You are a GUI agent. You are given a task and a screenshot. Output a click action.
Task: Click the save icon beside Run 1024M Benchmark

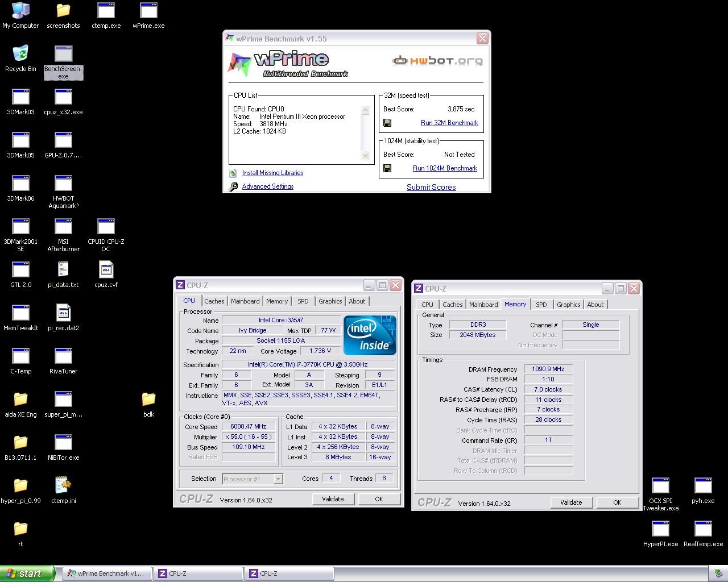click(x=387, y=168)
